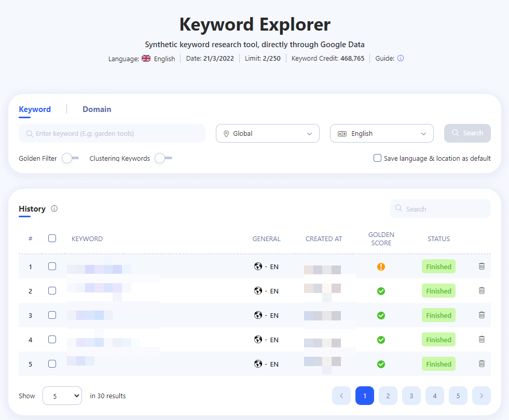Click the globe icon in row 4
Screen dimensions: 509x420
click(258, 339)
